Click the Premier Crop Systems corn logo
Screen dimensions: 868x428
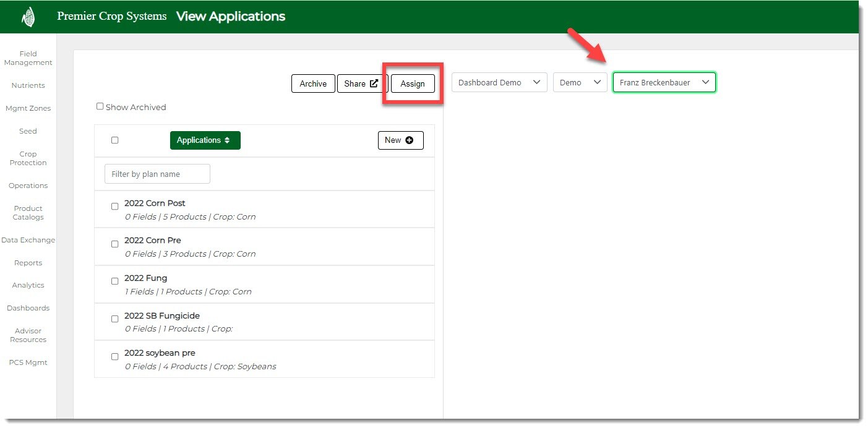(28, 17)
